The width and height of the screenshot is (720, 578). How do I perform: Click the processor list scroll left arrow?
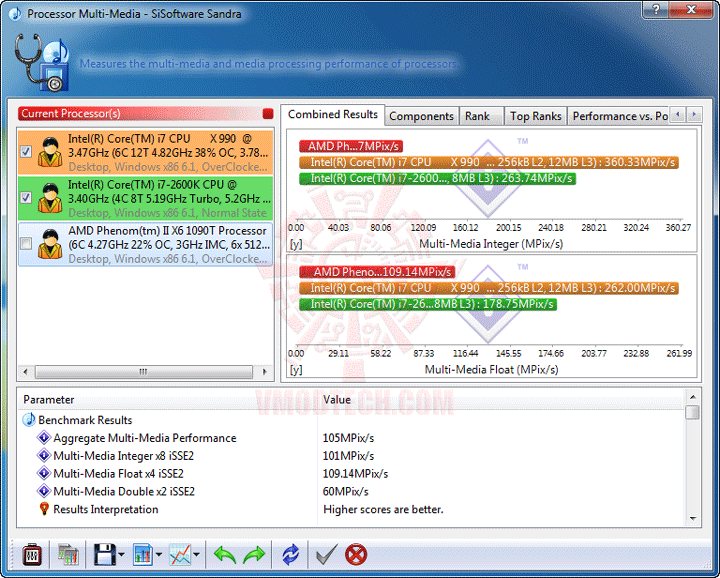pyautogui.click(x=26, y=371)
